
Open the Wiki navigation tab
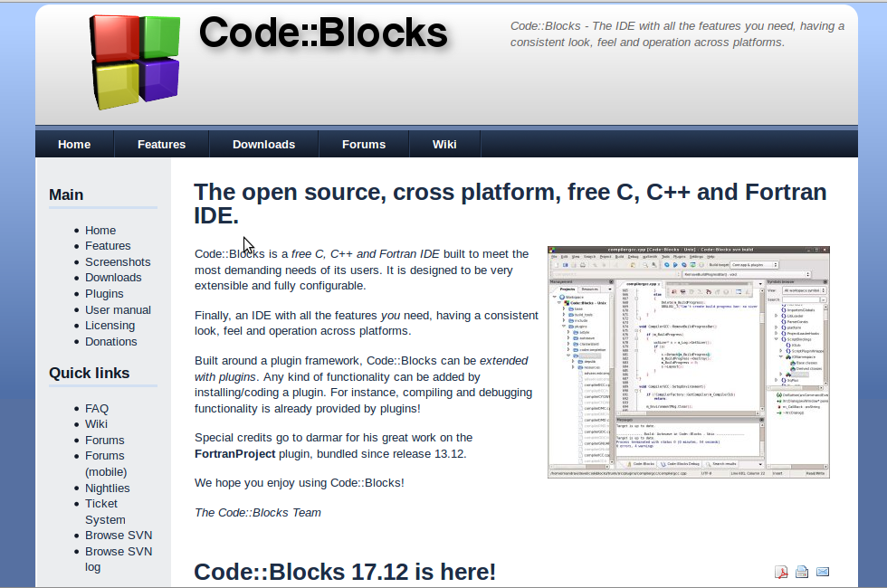(444, 144)
